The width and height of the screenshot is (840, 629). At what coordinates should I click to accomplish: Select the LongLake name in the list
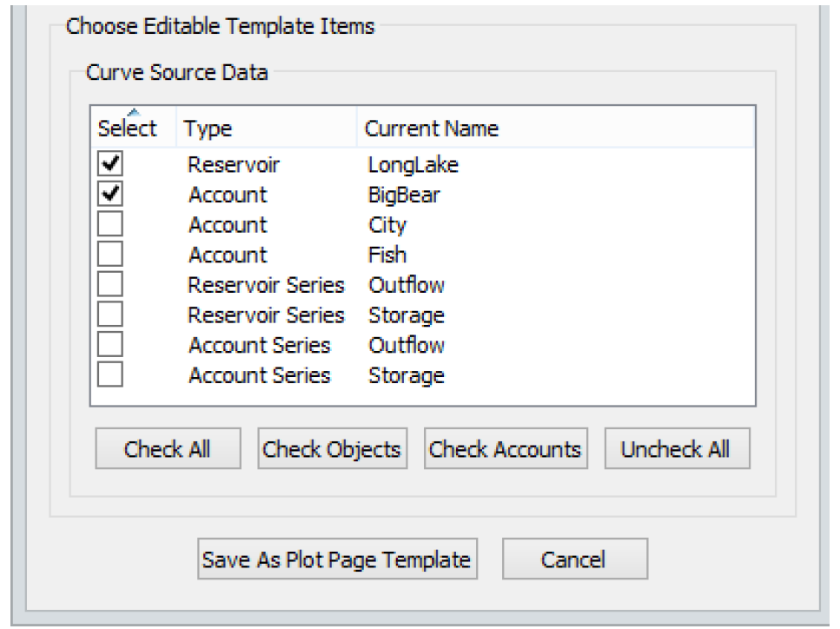[x=412, y=165]
